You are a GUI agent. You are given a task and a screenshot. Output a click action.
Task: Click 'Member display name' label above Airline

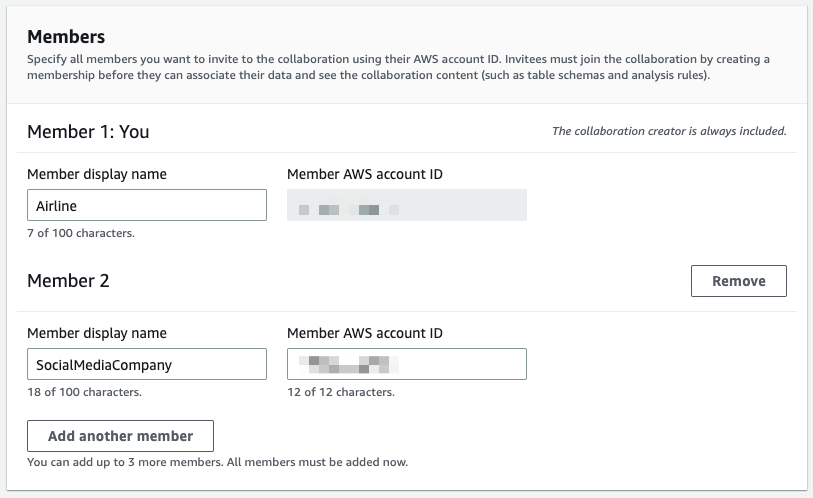(97, 174)
